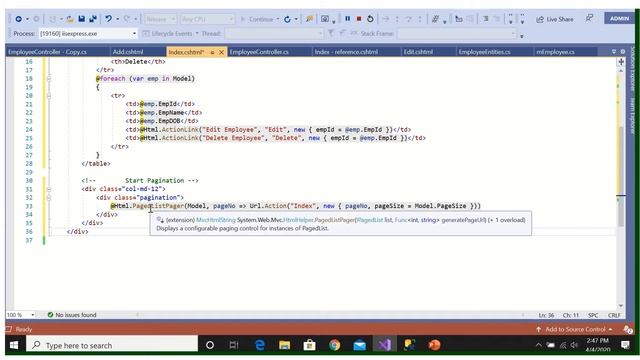Click the split editor icon above scrollbar

click(x=621, y=62)
